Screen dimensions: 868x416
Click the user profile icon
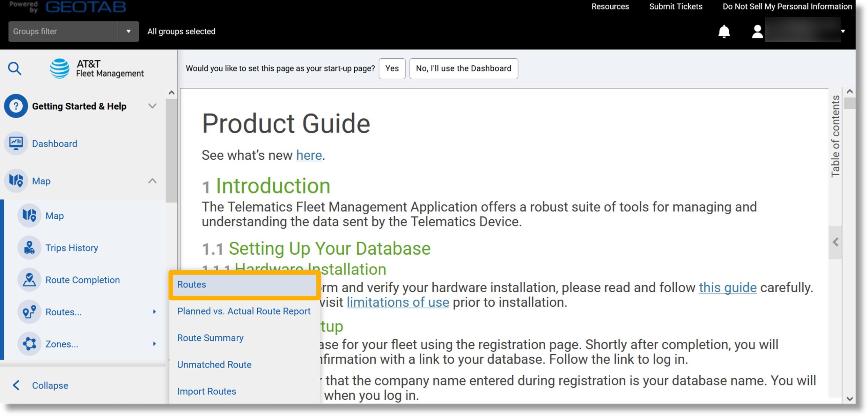click(757, 32)
